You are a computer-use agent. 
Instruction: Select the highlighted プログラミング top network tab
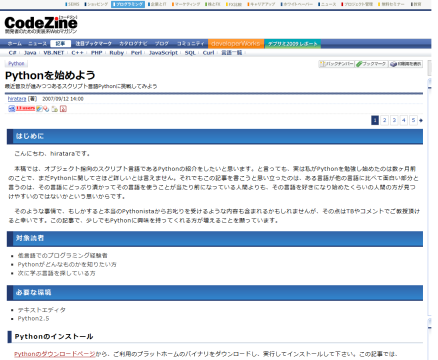tap(128, 4)
